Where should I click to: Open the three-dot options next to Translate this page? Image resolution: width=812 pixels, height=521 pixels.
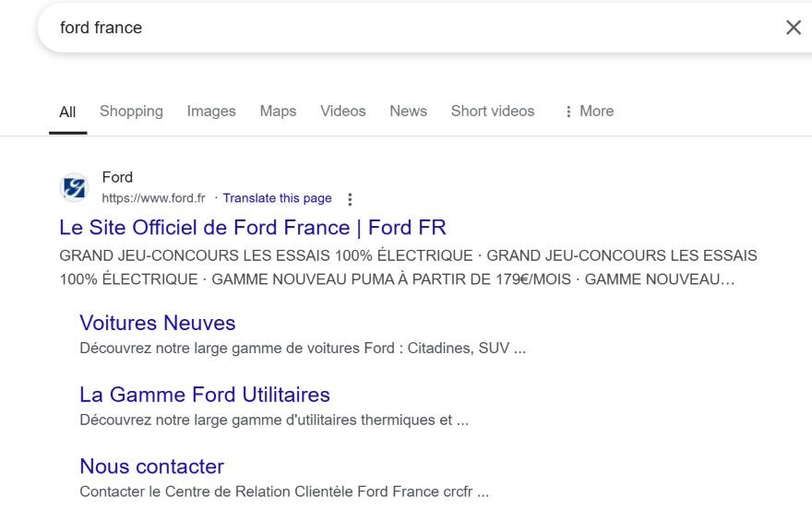tap(350, 199)
